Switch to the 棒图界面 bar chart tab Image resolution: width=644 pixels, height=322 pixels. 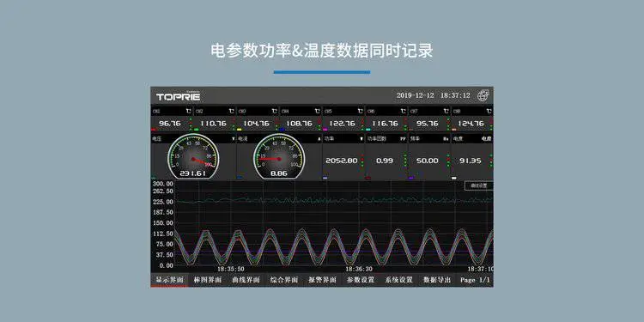coord(208,280)
